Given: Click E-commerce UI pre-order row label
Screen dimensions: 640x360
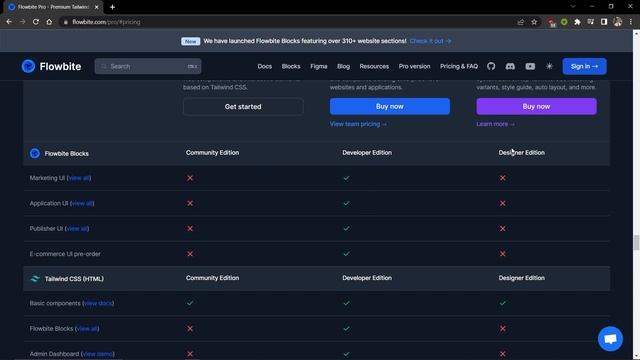Looking at the screenshot, I should point(65,254).
